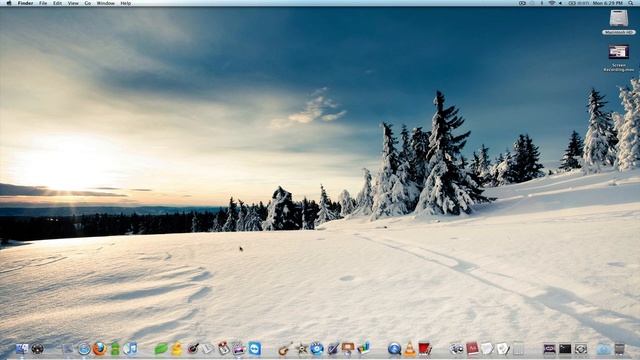Launch the green robot-like icon beside Firefox
This screenshot has width=640, height=360.
(115, 349)
